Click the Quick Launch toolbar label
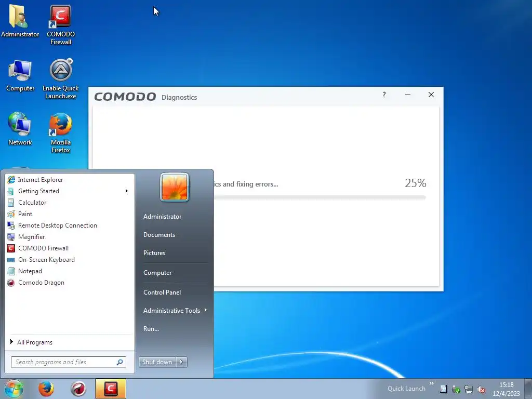Viewport: 532px width, 399px height. click(406, 389)
